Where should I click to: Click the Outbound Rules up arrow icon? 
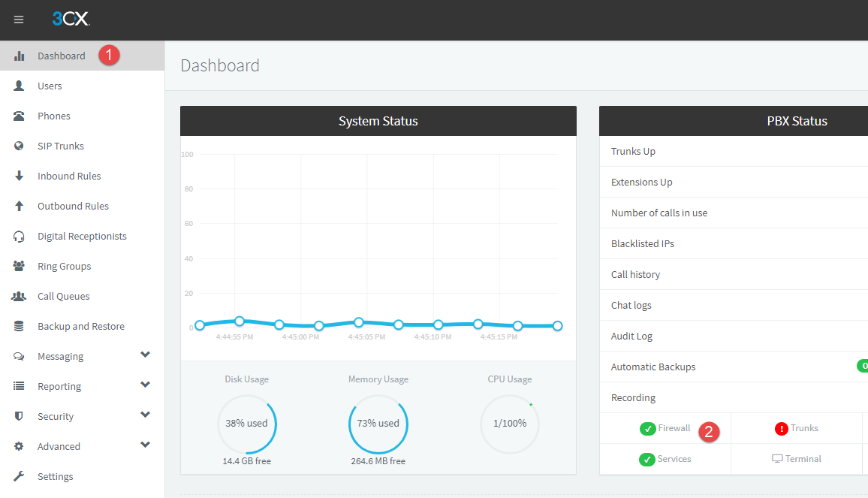click(19, 206)
